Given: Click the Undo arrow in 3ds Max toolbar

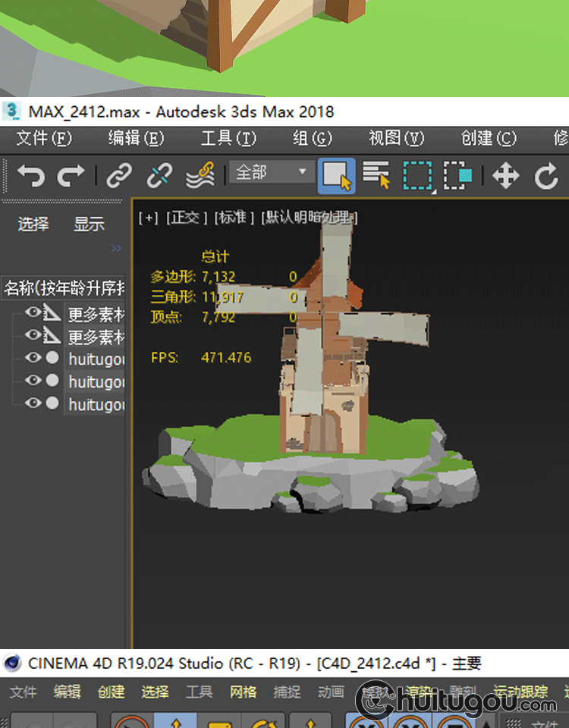Looking at the screenshot, I should coord(31,176).
